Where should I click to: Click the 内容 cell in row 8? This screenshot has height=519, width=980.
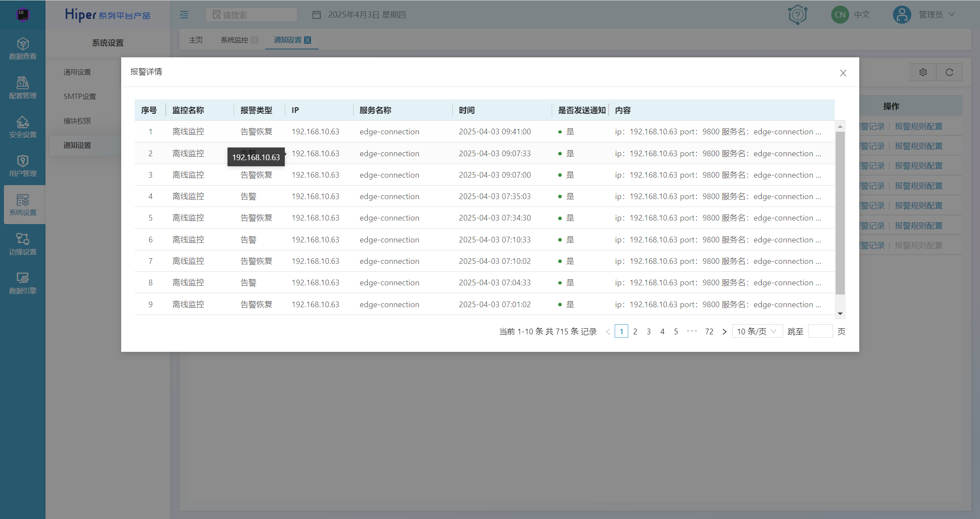pos(718,283)
